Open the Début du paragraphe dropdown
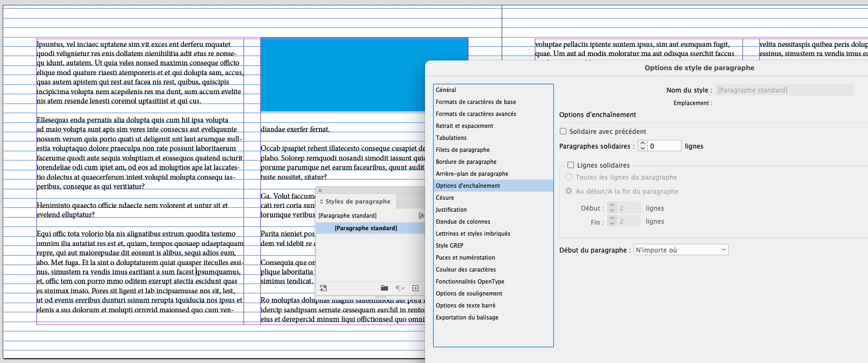 coord(681,250)
